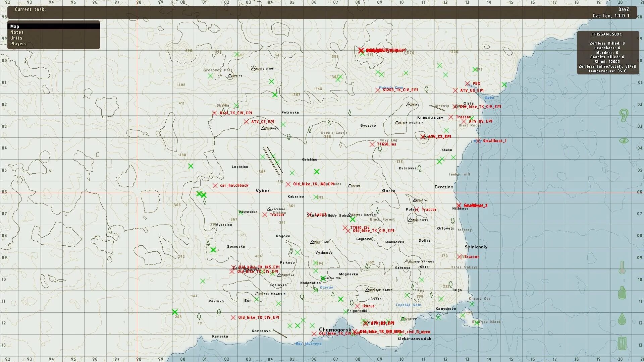
Task: Click the player stats panel
Action: tap(607, 52)
